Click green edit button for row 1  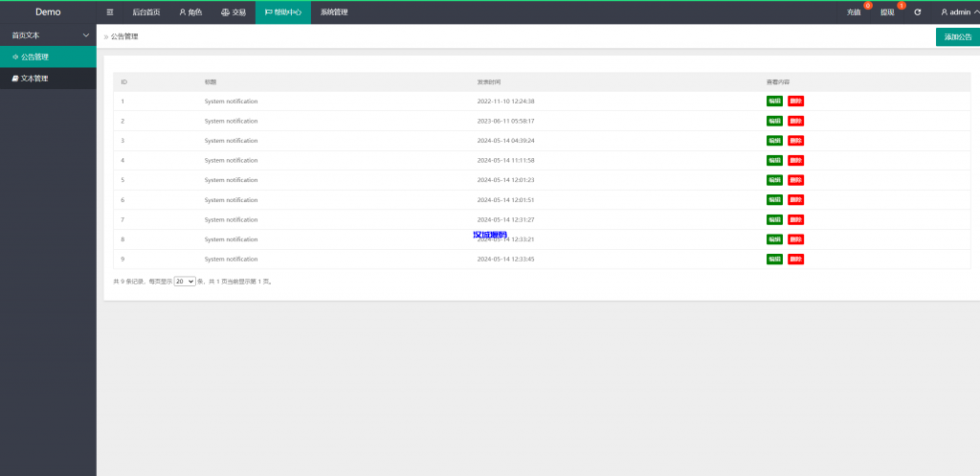(774, 101)
